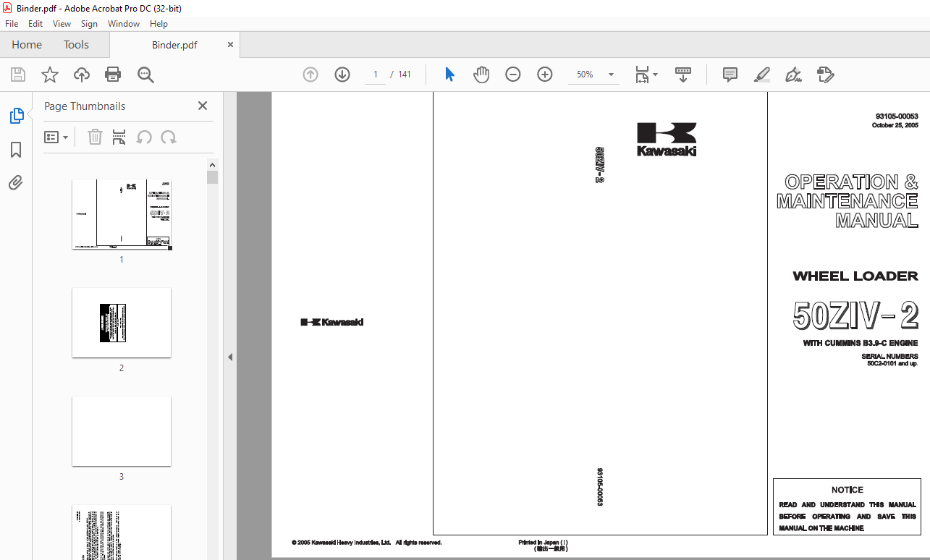The image size is (930, 560).
Task: Open Find text magnifier tool
Action: coord(145,75)
